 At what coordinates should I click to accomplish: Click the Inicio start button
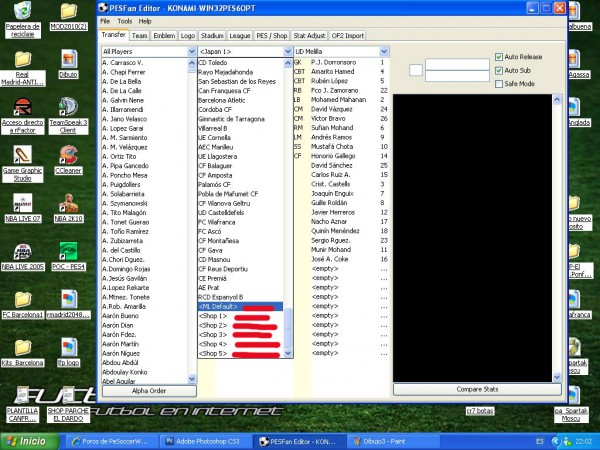point(30,441)
